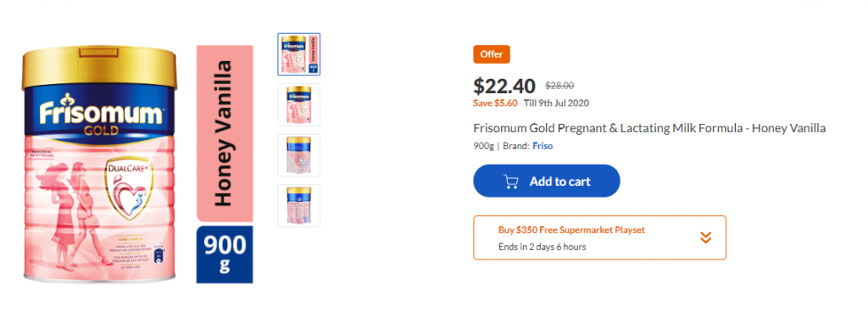Select the second product thumbnail
The width and height of the screenshot is (868, 318).
[x=299, y=104]
